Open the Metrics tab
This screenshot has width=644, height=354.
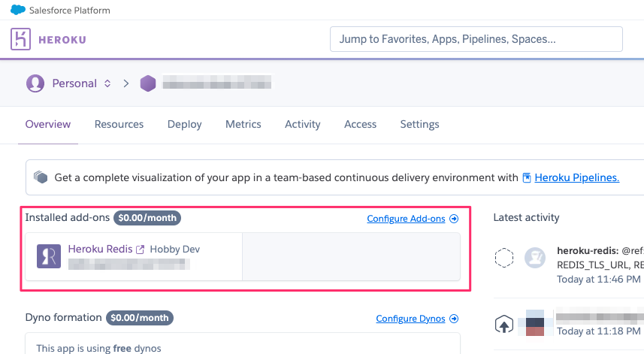(243, 124)
